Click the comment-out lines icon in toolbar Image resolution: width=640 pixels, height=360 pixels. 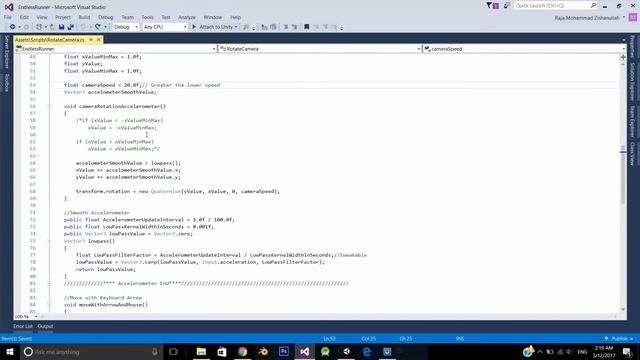click(286, 27)
